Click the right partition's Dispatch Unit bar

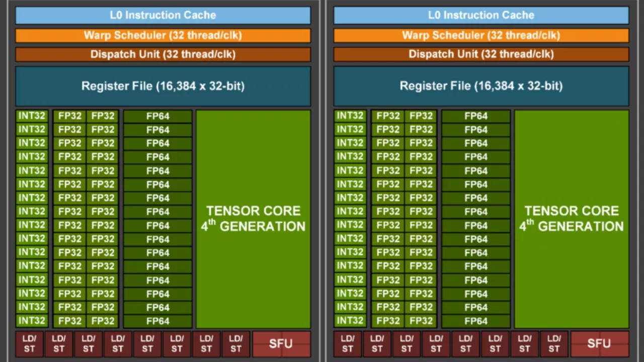481,54
